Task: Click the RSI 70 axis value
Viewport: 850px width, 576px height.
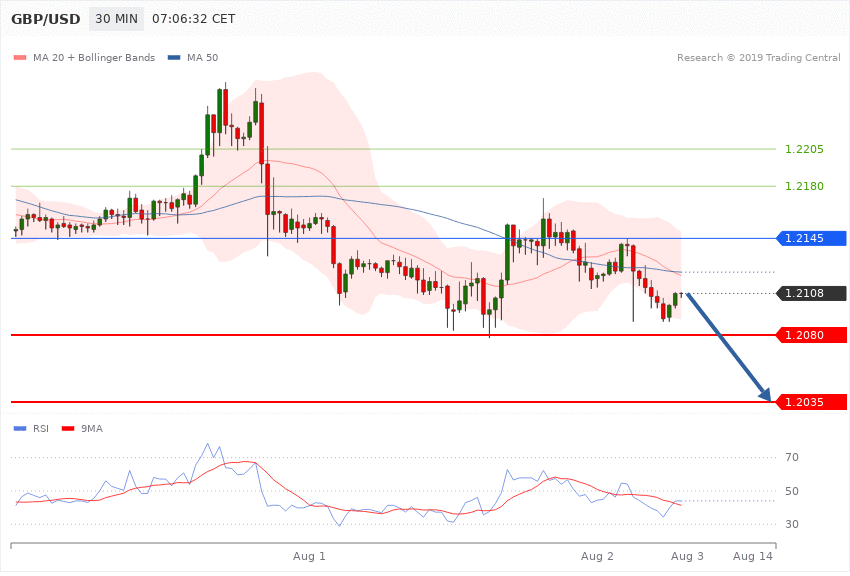Action: pos(792,457)
